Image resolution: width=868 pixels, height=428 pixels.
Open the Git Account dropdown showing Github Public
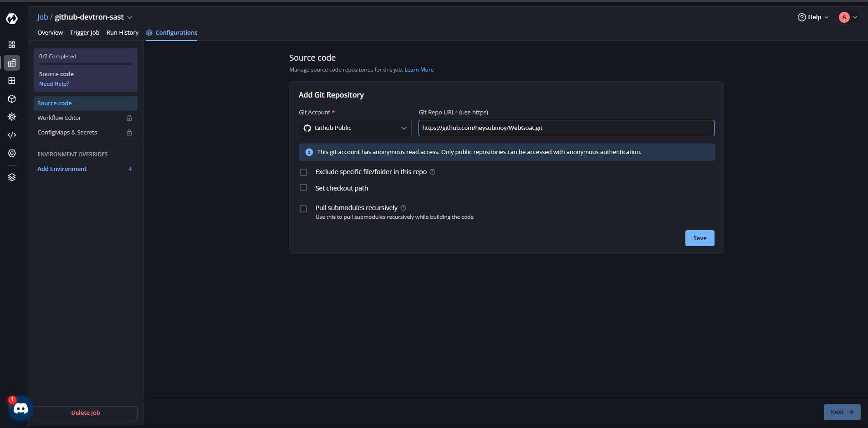(x=355, y=128)
